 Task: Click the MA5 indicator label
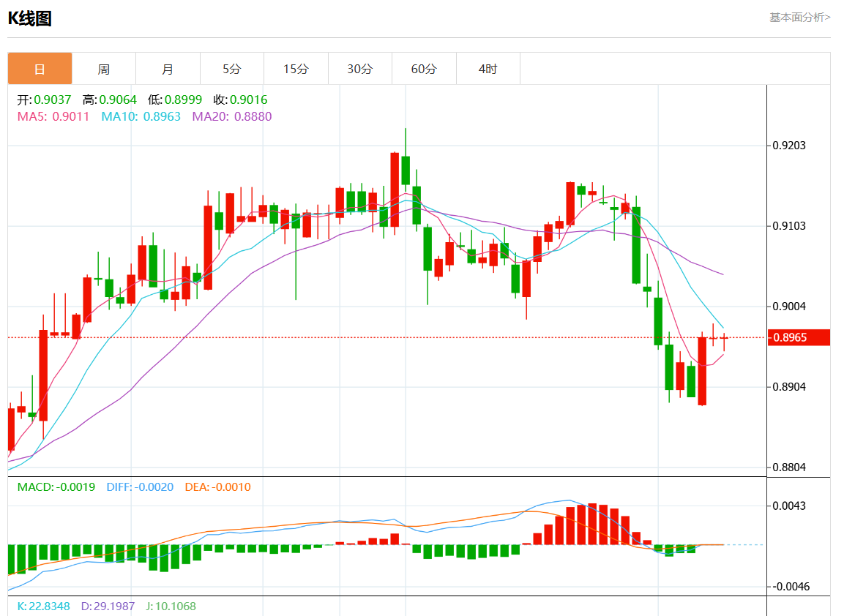53,116
